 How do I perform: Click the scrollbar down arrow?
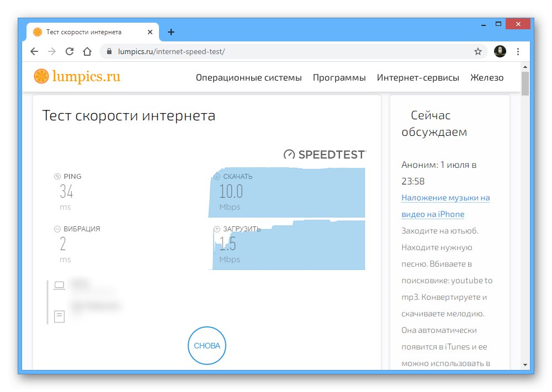524,364
